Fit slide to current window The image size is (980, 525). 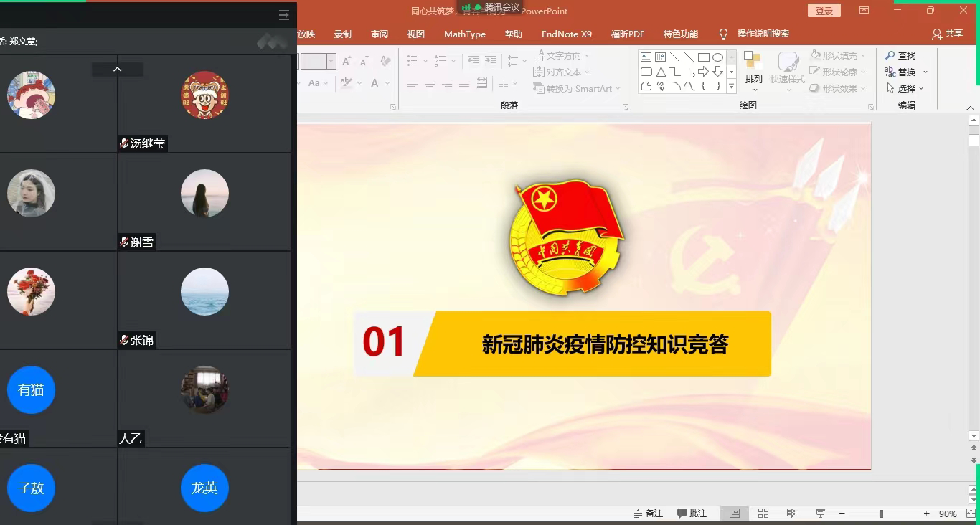pos(971,514)
